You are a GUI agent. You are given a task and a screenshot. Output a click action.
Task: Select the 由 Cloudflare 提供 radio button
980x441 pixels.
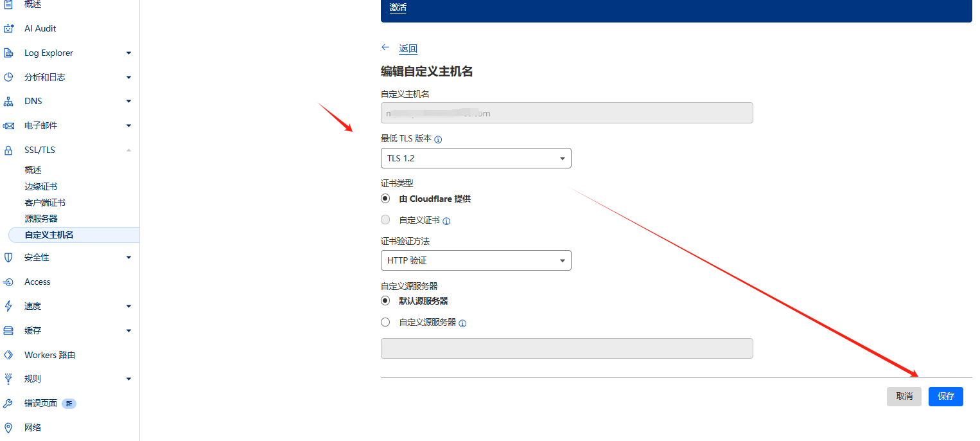click(385, 199)
